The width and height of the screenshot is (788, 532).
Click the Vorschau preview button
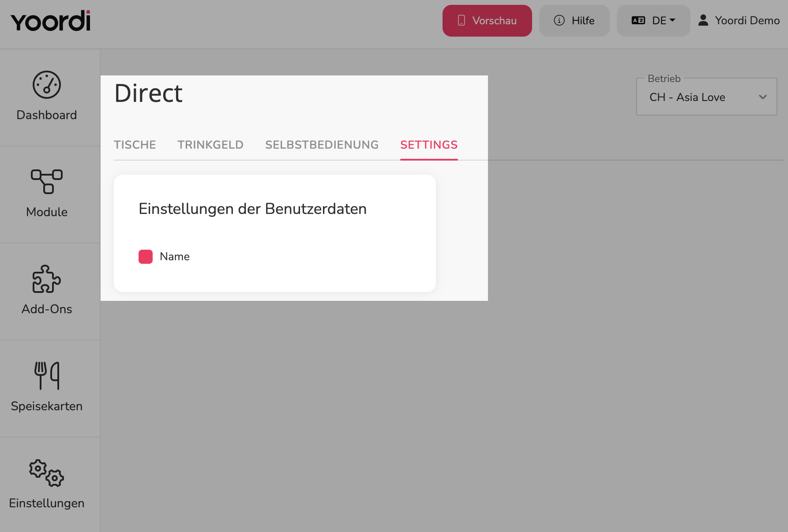coord(487,21)
